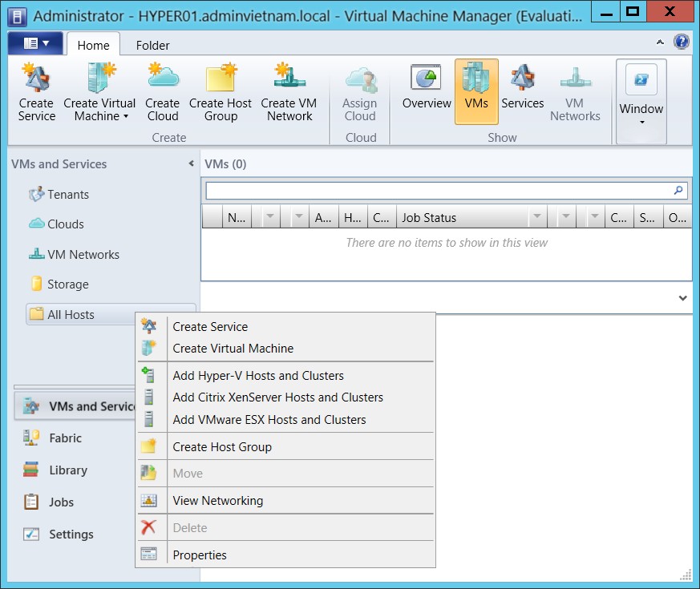This screenshot has width=700, height=589.
Task: Sort by the Job Status column
Action: [x=462, y=218]
